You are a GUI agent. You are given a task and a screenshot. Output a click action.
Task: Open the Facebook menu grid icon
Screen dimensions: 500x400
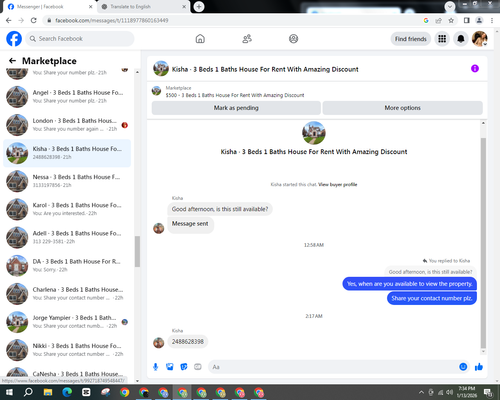tap(442, 39)
